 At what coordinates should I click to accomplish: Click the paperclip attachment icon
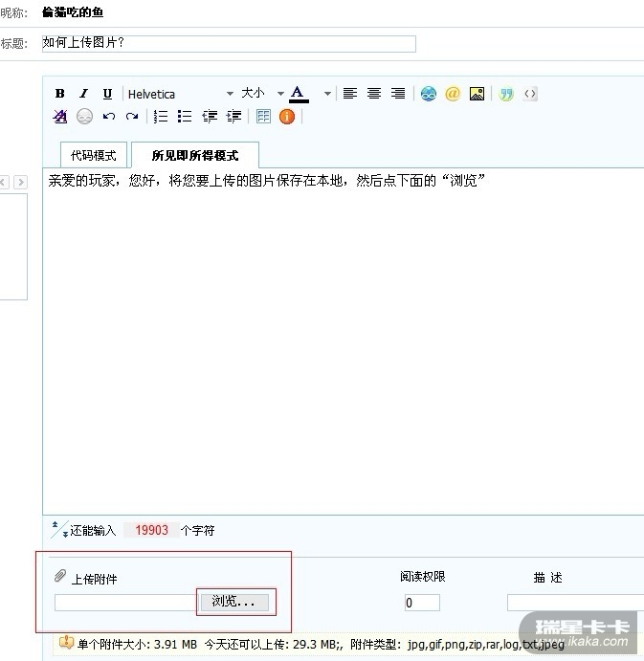[x=60, y=576]
